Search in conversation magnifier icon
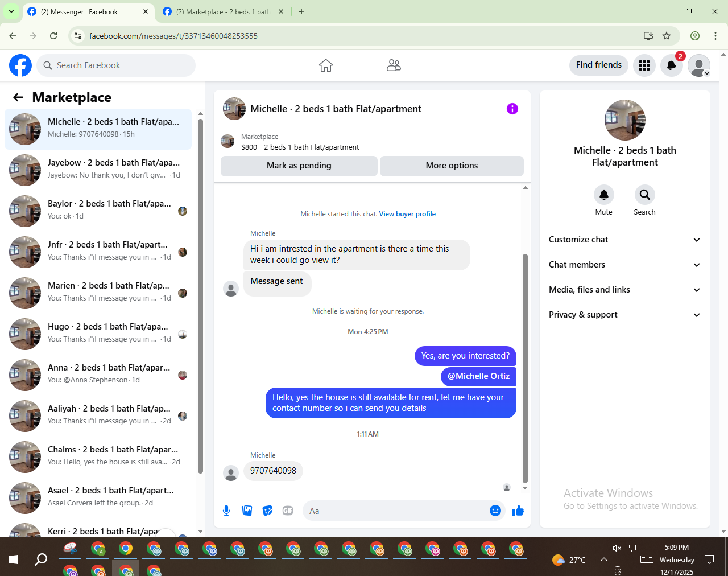The height and width of the screenshot is (576, 728). [644, 195]
